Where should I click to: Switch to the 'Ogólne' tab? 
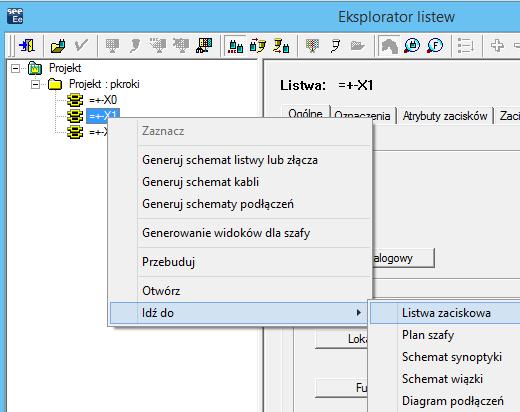click(306, 113)
